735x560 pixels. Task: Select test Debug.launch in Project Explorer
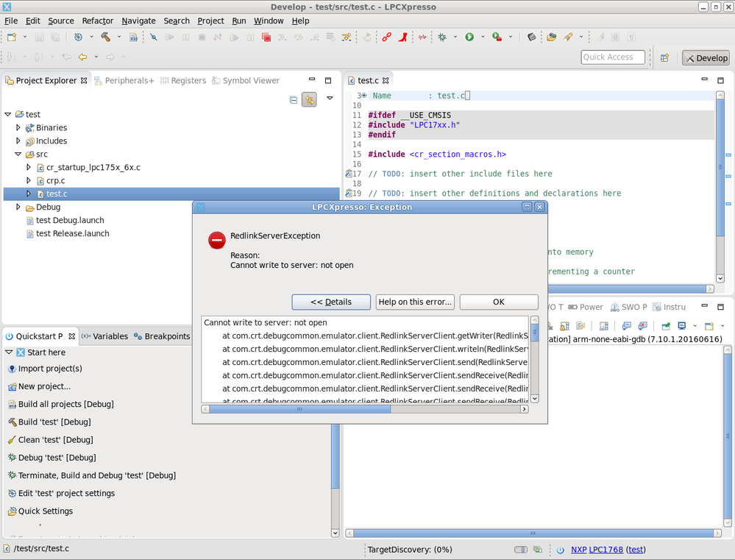[x=70, y=220]
